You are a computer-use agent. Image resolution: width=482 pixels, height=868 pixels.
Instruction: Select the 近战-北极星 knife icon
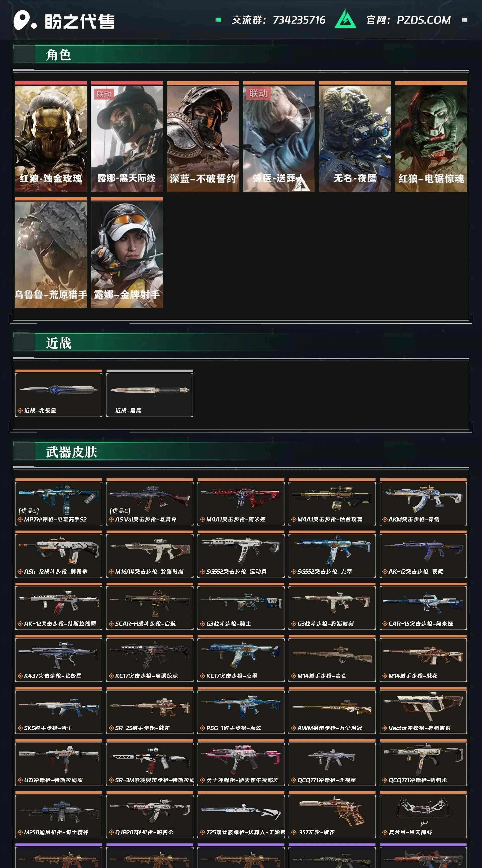point(58,390)
